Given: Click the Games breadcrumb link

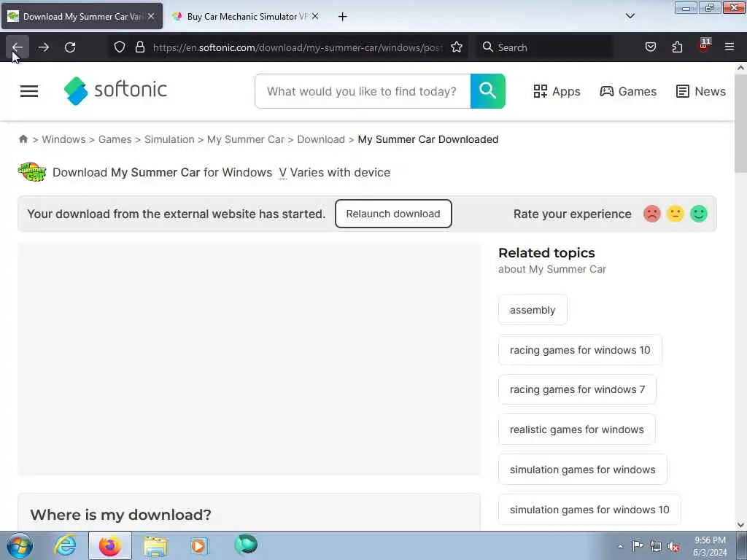Looking at the screenshot, I should [115, 139].
